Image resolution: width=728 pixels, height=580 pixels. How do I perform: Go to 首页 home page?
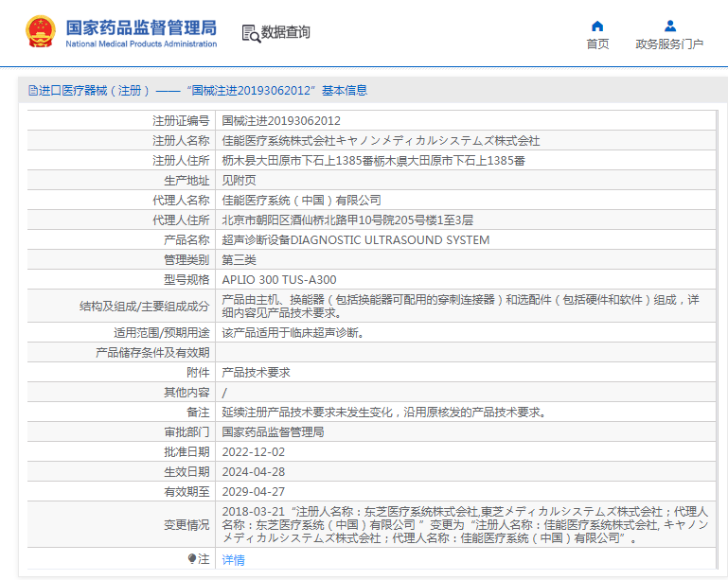click(597, 44)
